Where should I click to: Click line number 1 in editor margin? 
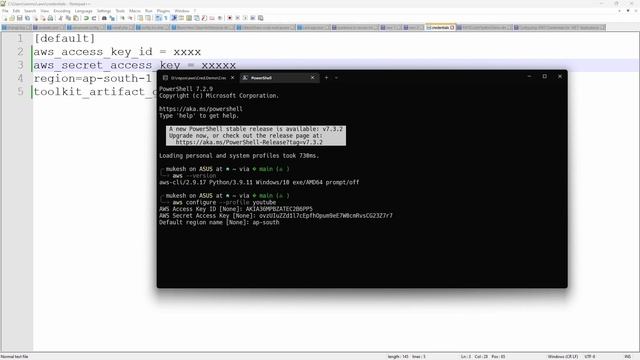coord(20,38)
